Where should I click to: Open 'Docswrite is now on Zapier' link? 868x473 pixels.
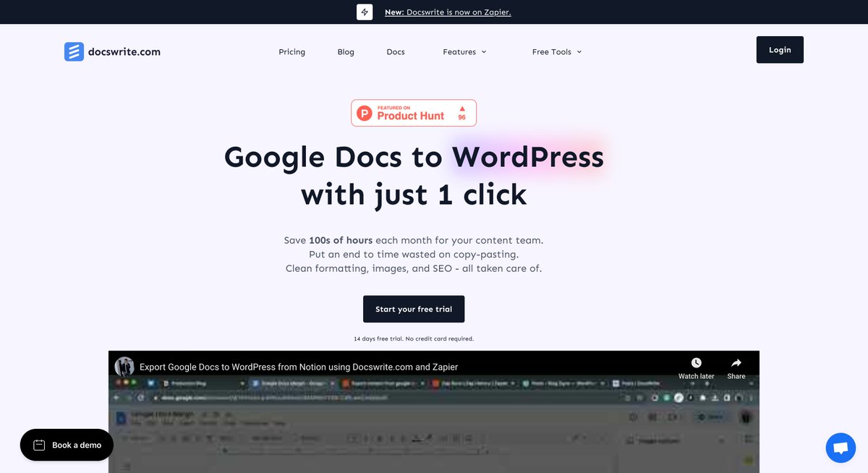[448, 12]
